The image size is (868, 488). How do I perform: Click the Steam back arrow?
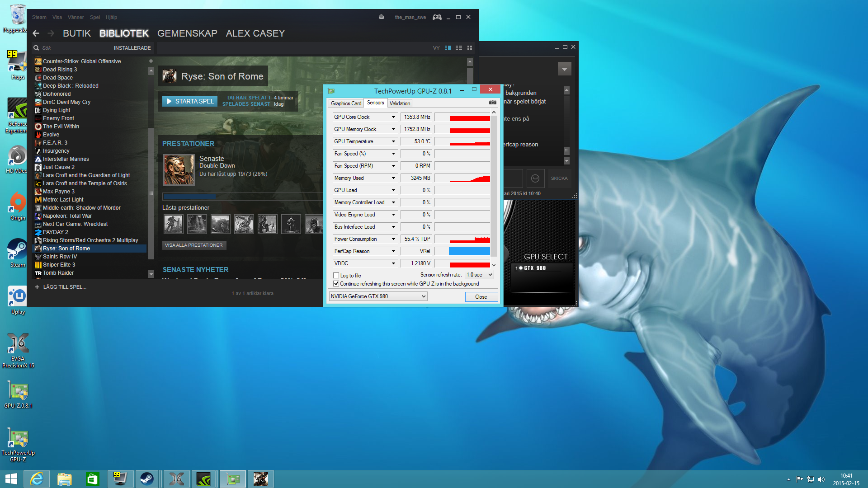36,33
